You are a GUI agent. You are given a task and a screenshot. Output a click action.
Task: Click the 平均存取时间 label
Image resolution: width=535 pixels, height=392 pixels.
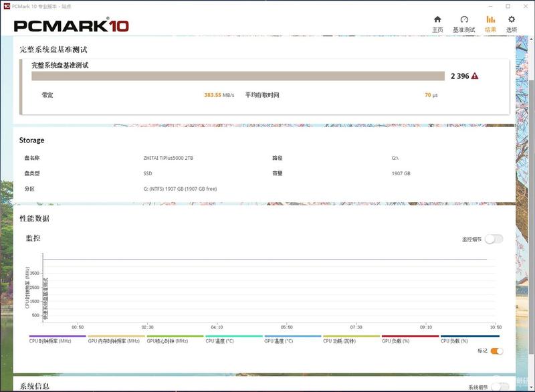[262, 95]
